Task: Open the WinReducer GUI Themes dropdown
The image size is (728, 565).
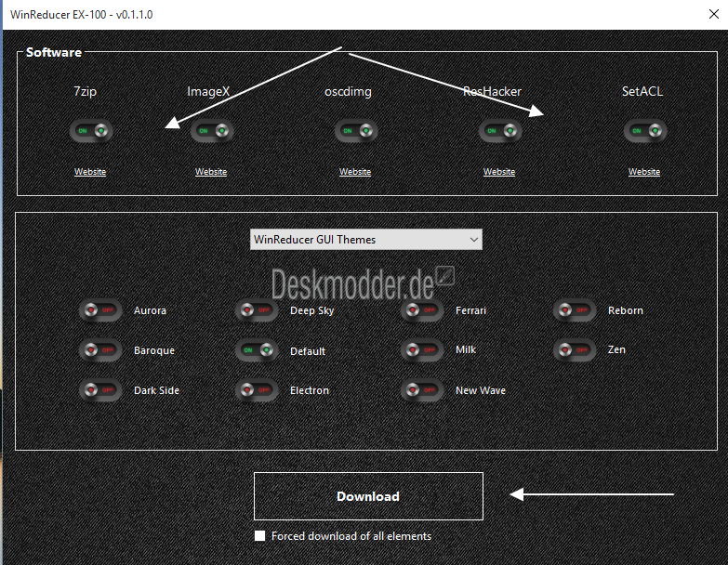Action: [365, 240]
